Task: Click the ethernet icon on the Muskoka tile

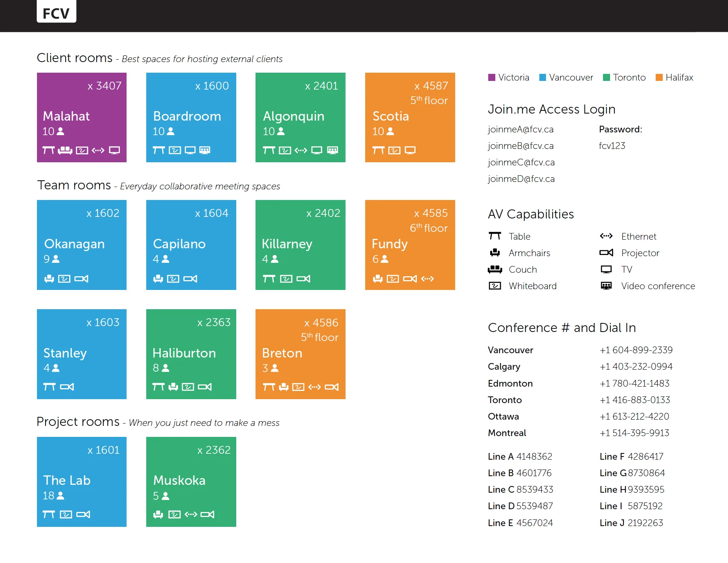Action: (191, 514)
